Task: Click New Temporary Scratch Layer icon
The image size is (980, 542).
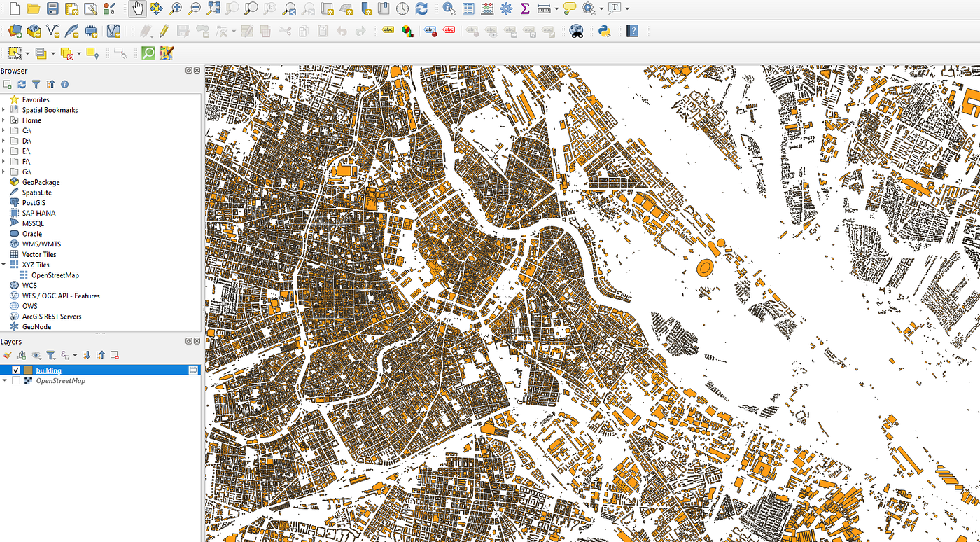Action: 90,31
